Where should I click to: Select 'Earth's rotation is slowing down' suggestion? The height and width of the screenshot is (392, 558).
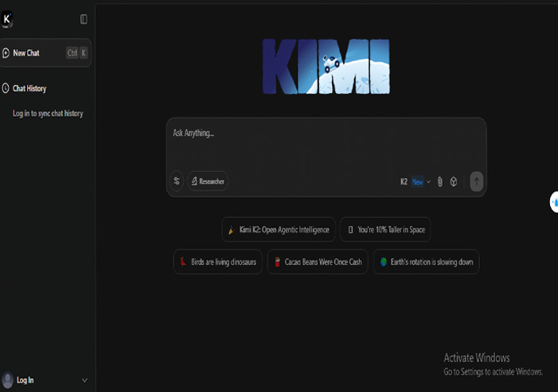427,262
